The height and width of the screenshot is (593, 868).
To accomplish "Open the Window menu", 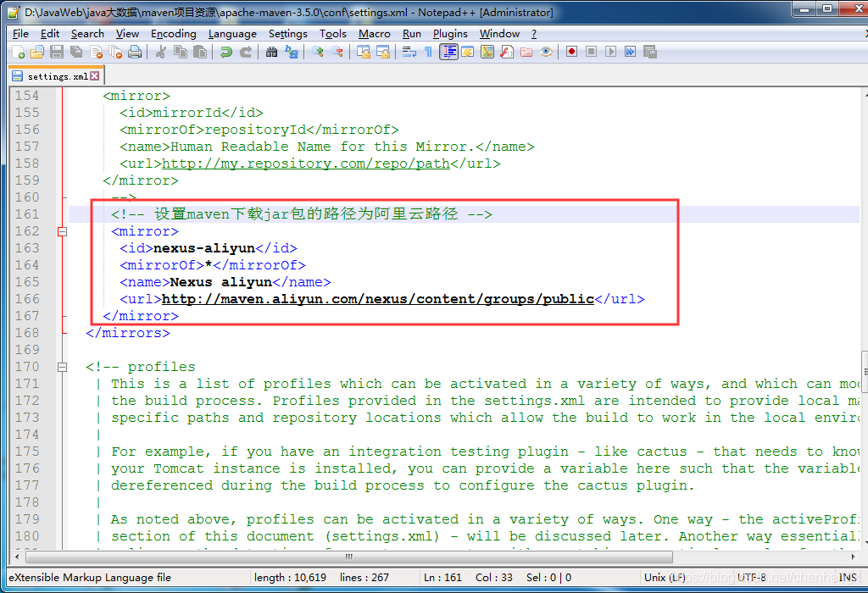I will tap(499, 34).
